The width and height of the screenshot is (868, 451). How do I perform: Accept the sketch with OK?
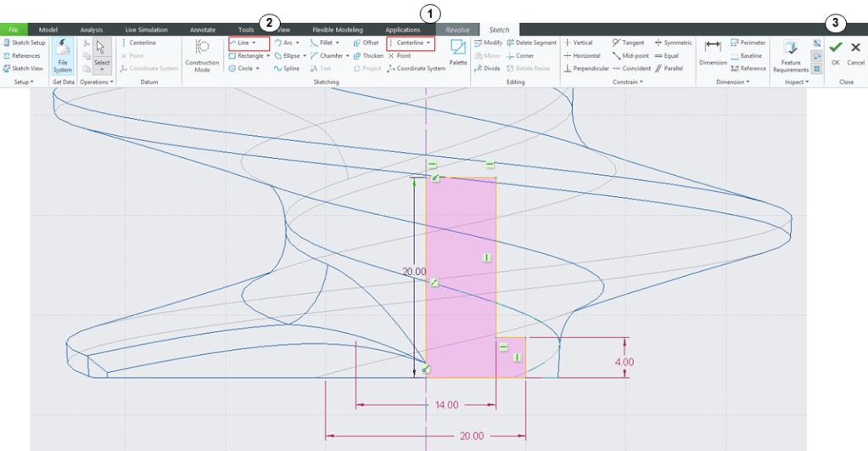[x=835, y=51]
